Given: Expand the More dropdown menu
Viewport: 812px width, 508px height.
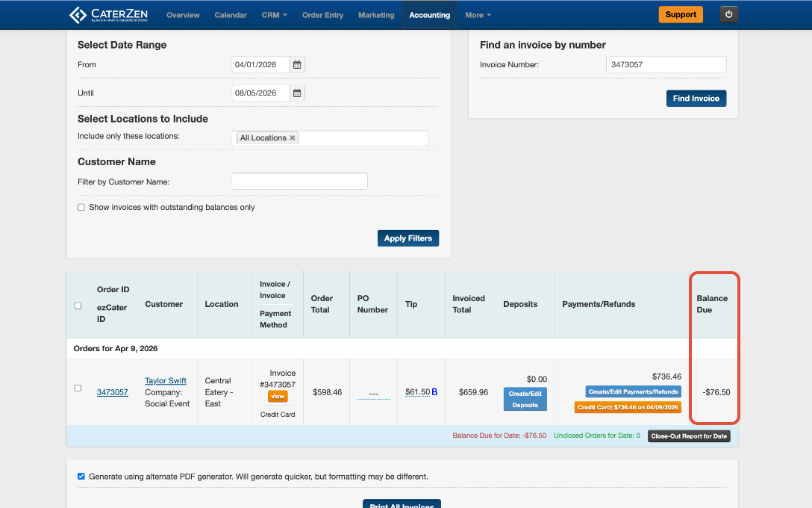Looking at the screenshot, I should tap(478, 15).
